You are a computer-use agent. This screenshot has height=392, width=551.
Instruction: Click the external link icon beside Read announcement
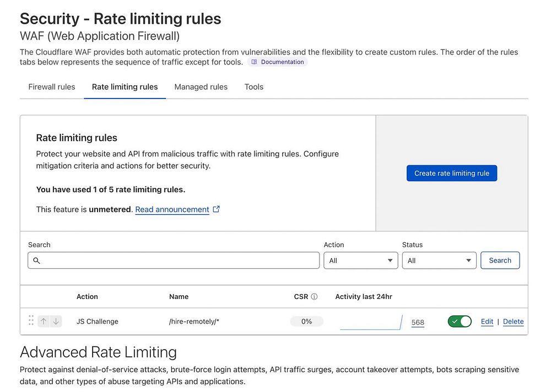[x=217, y=209]
